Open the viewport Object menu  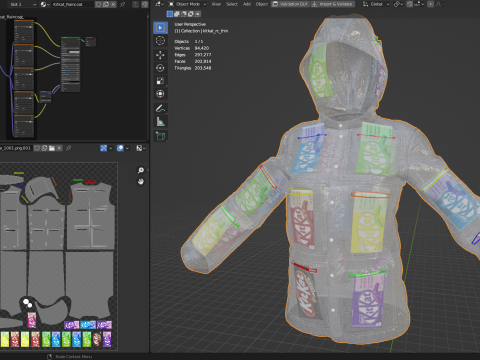262,4
